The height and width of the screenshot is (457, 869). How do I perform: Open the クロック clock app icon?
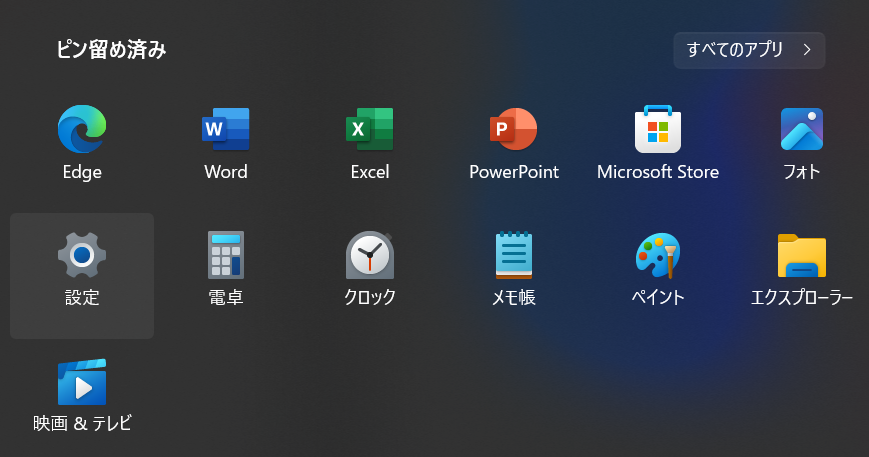click(370, 255)
